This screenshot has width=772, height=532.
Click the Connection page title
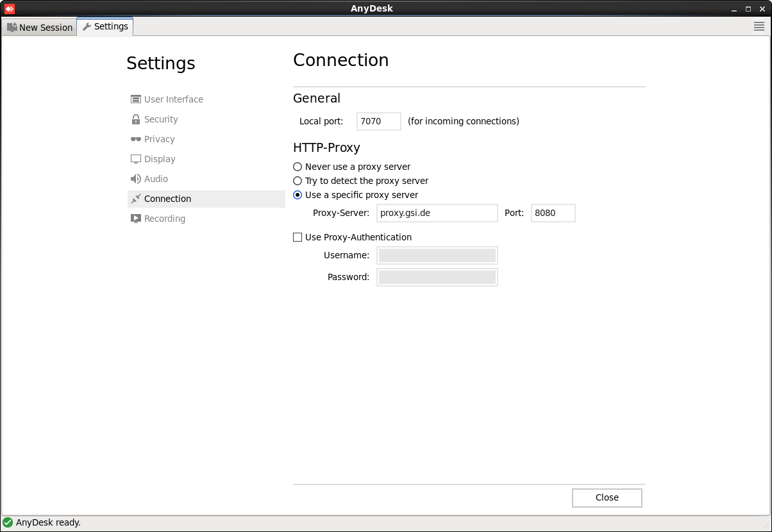click(x=341, y=60)
